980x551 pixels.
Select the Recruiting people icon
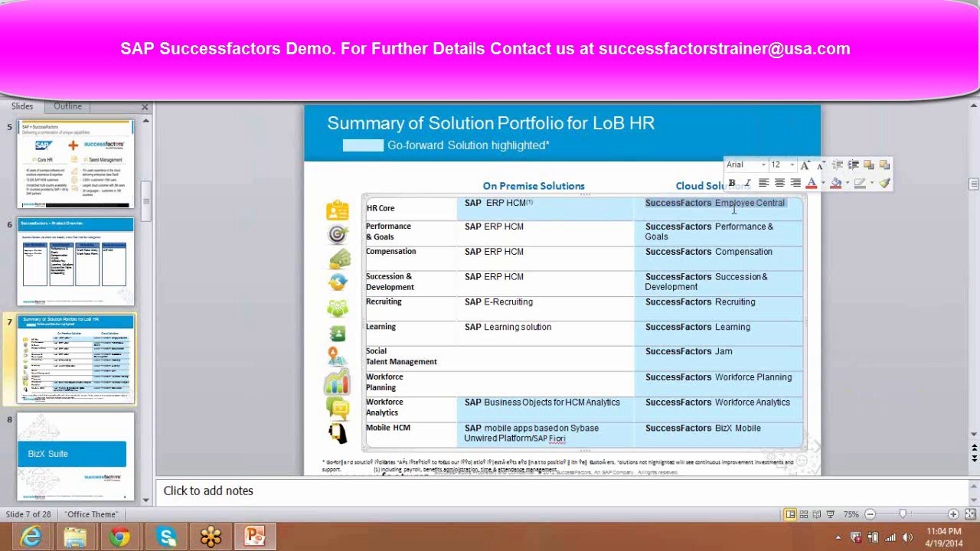[x=338, y=308]
